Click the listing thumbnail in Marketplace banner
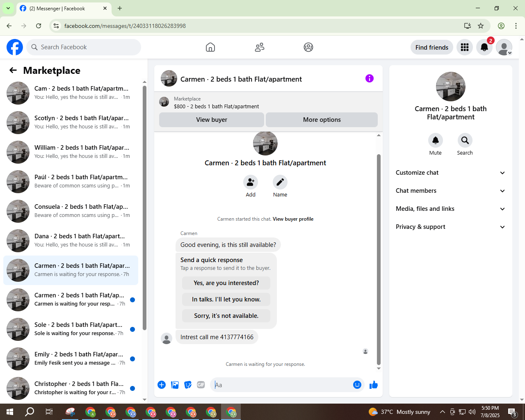 click(164, 102)
